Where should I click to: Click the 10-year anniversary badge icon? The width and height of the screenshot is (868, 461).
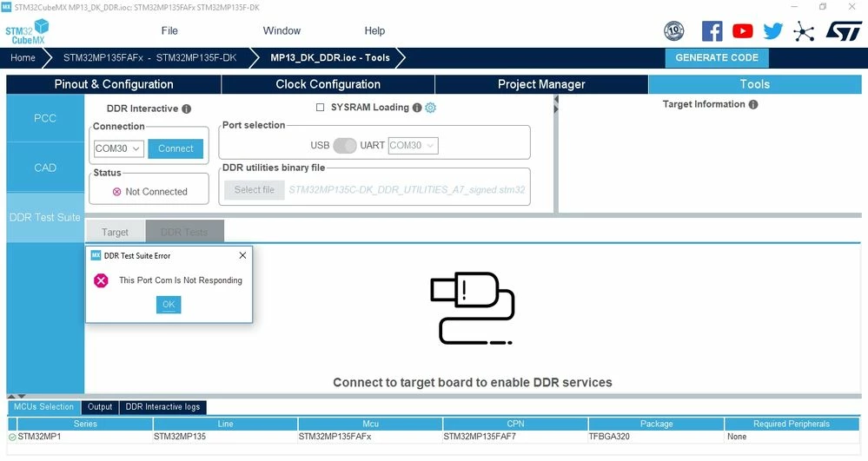point(673,31)
